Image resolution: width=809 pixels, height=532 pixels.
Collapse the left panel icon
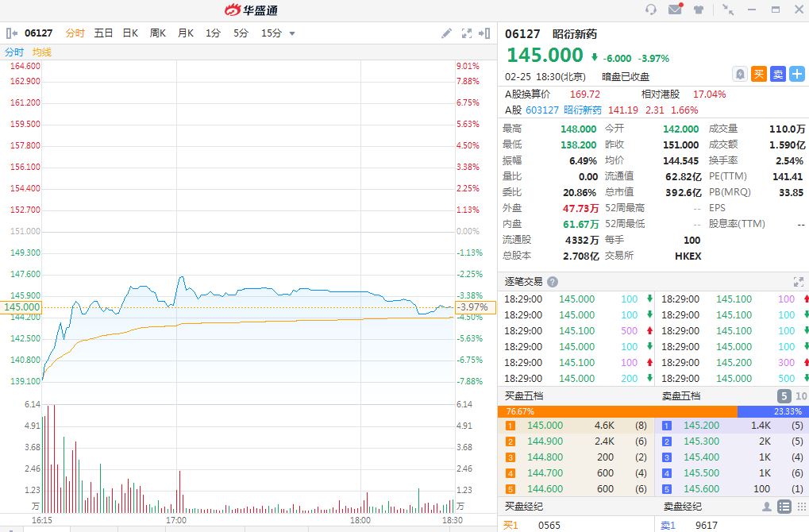pos(12,33)
